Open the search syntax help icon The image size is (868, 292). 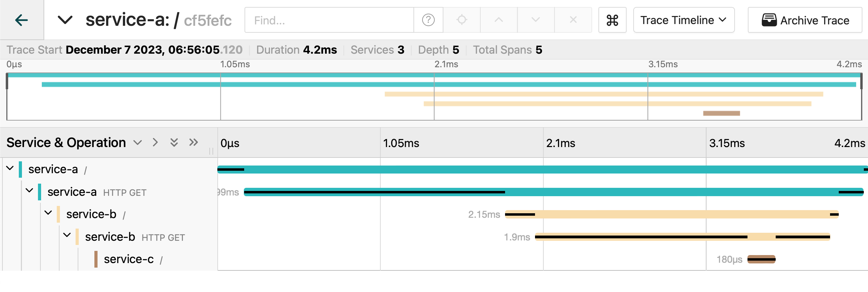point(428,20)
